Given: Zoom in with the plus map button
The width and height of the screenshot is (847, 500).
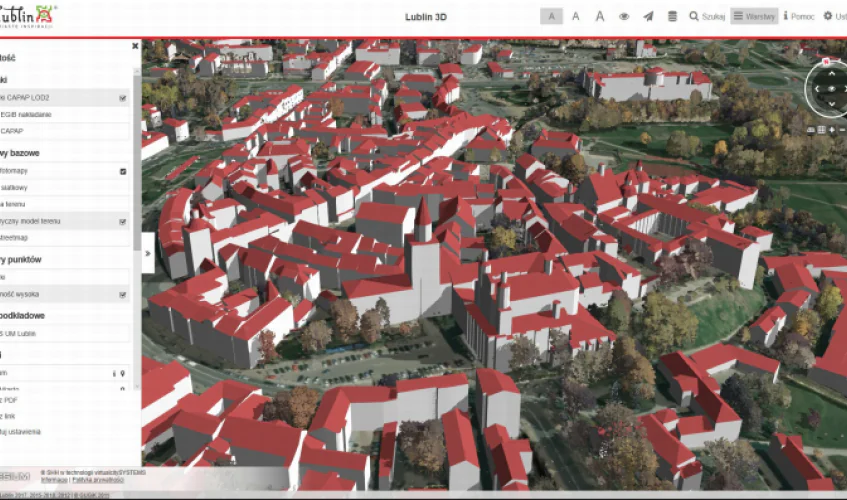Looking at the screenshot, I should click(x=832, y=130).
